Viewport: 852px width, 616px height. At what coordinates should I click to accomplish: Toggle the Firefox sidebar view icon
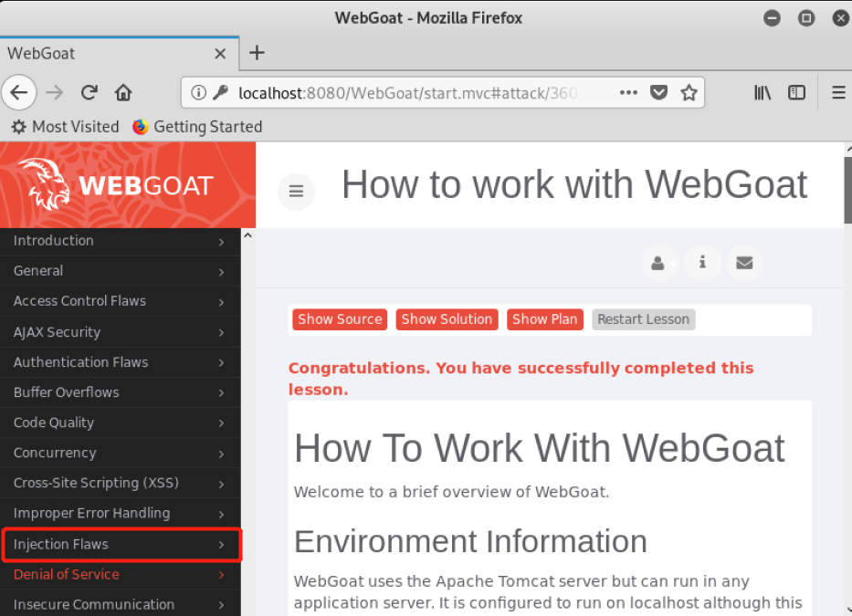coord(796,93)
